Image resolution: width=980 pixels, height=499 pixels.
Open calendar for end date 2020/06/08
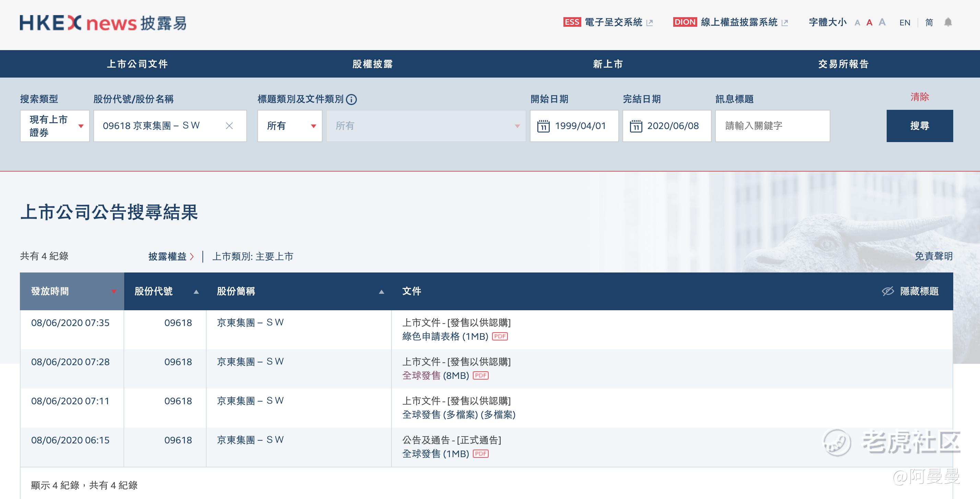[636, 126]
